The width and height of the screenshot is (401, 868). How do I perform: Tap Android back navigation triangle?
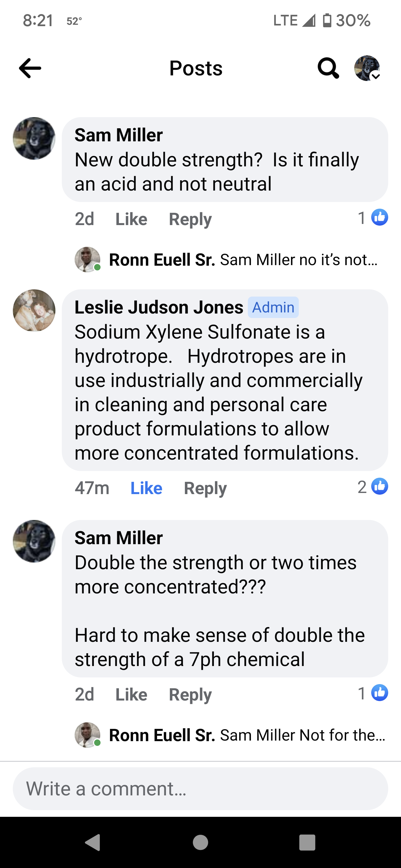pos(92,842)
